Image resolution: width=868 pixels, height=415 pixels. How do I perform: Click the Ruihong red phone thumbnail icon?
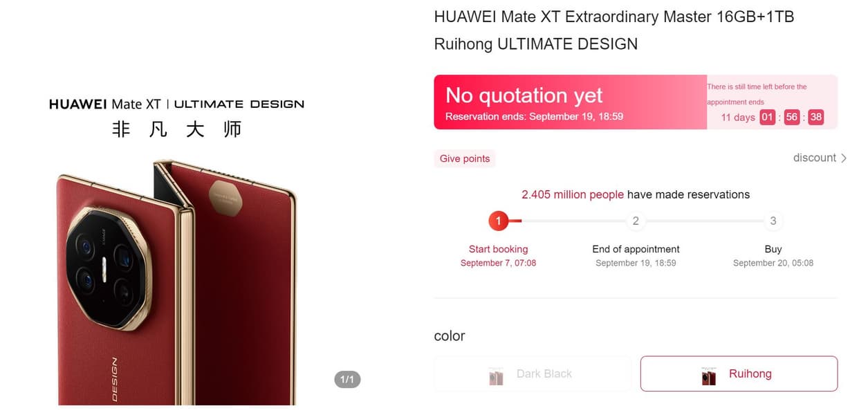coord(708,376)
